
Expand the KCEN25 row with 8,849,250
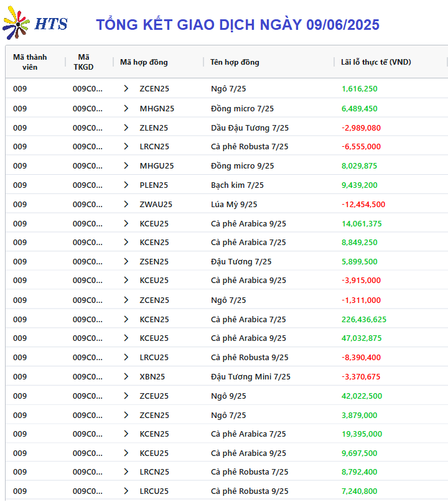(x=126, y=243)
